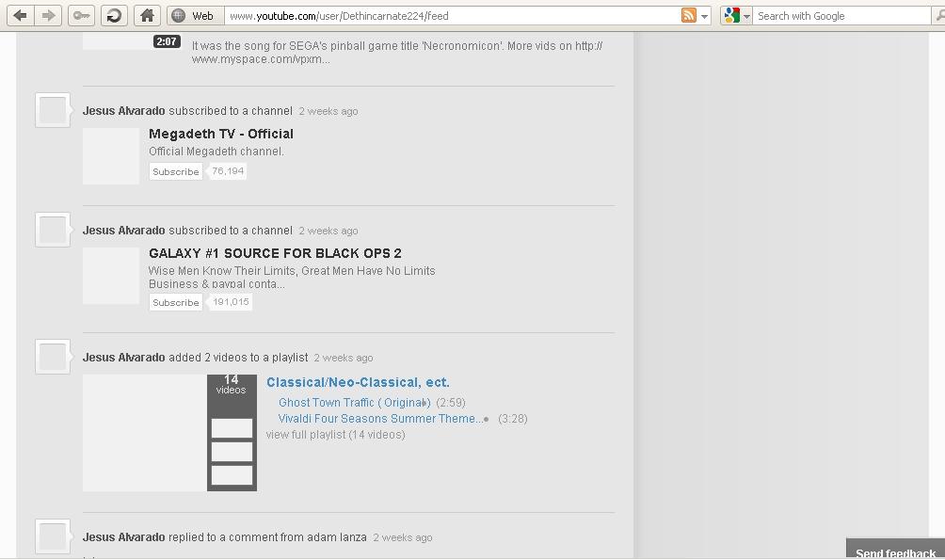Screen dimensions: 945x560
Task: Open avatar next to GALAXY subscription activity
Action: (x=53, y=230)
